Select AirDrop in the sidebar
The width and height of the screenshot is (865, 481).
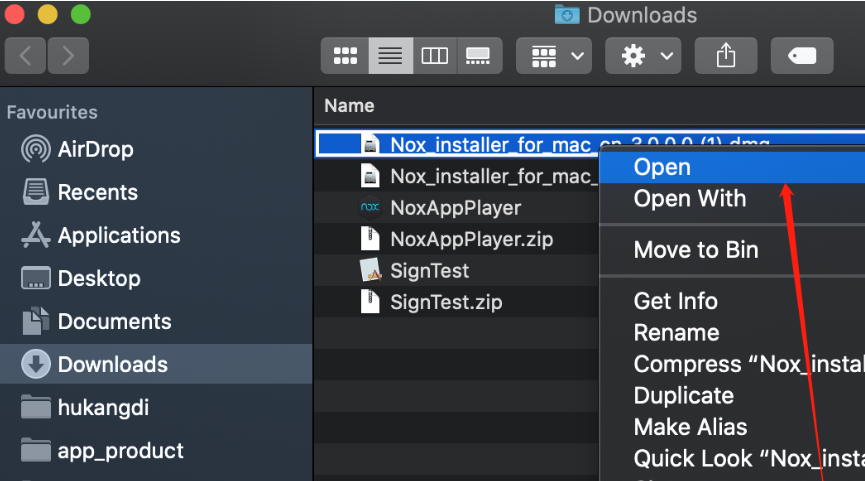point(156,149)
